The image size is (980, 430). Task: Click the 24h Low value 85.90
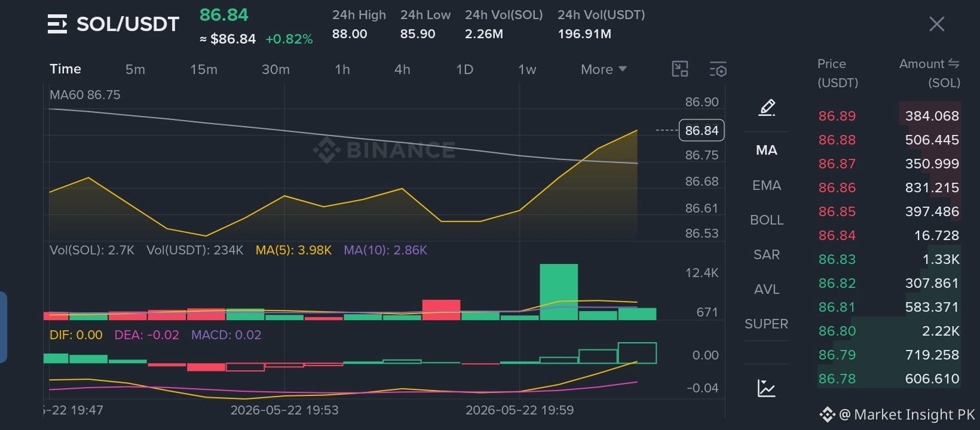(418, 34)
